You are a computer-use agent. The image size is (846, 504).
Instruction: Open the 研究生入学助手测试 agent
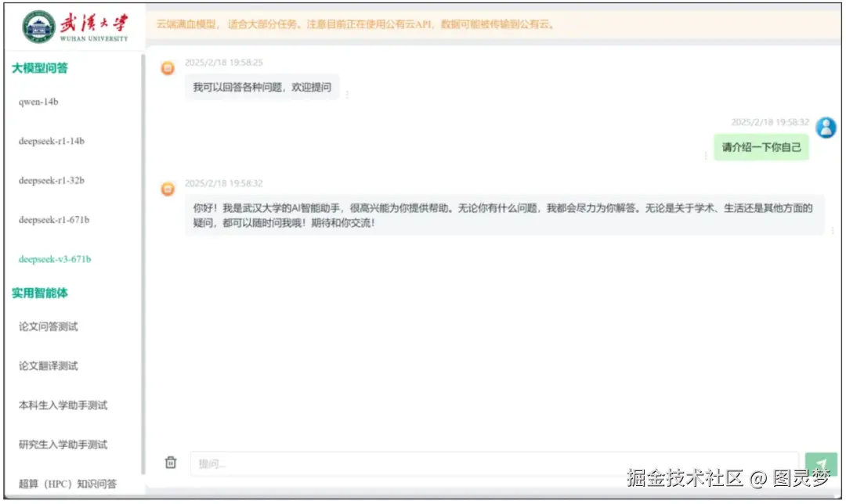coord(61,445)
